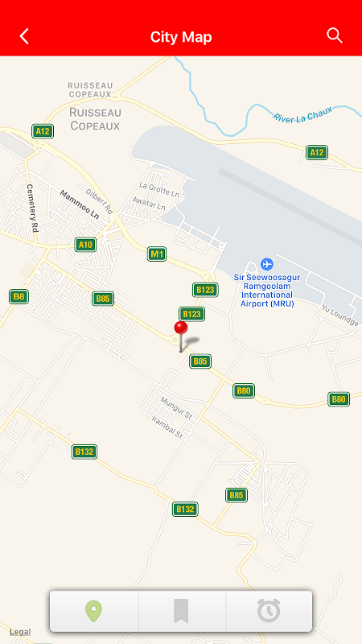The height and width of the screenshot is (644, 362).
Task: Tap the Cemetery Rd street label
Action: click(x=32, y=208)
